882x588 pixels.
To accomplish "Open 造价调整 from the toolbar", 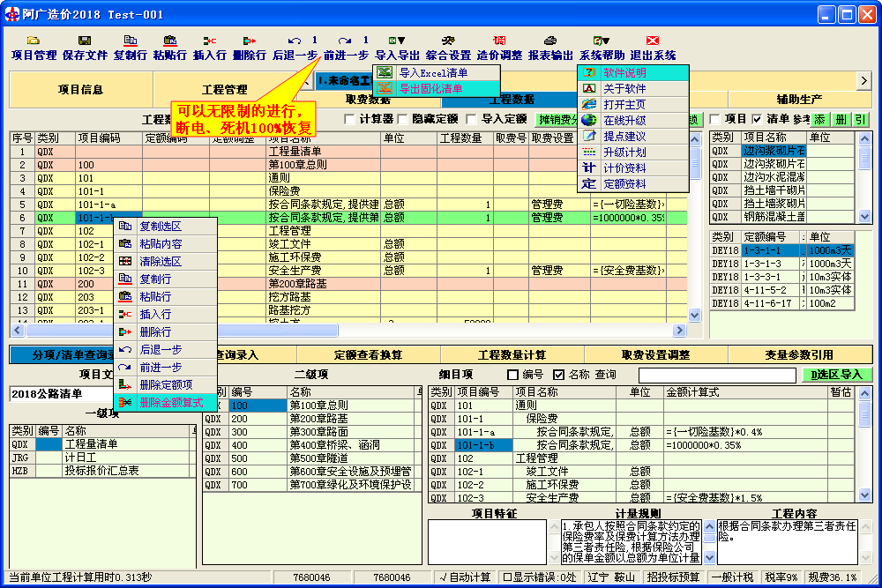I will (499, 48).
